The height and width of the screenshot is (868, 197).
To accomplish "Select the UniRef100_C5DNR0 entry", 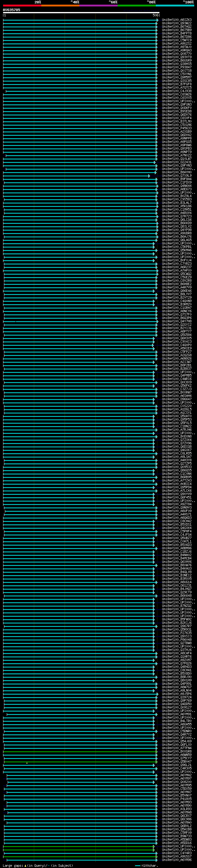I will pos(177,732).
